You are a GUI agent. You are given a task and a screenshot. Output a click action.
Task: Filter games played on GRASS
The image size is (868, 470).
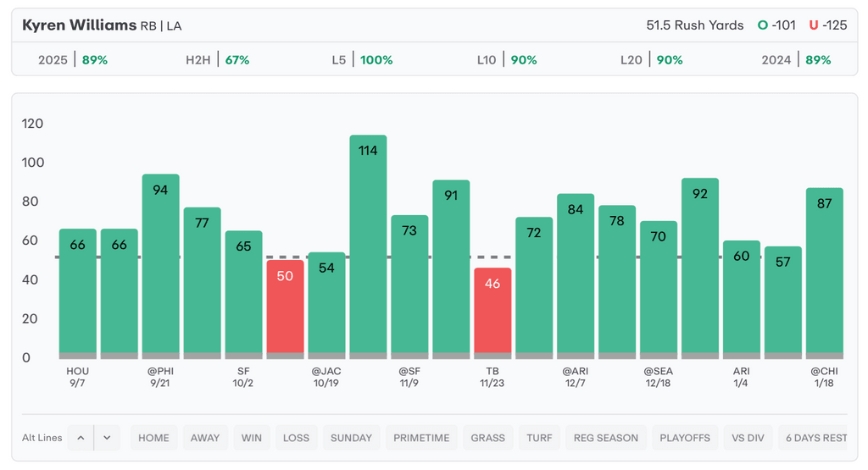tap(488, 438)
